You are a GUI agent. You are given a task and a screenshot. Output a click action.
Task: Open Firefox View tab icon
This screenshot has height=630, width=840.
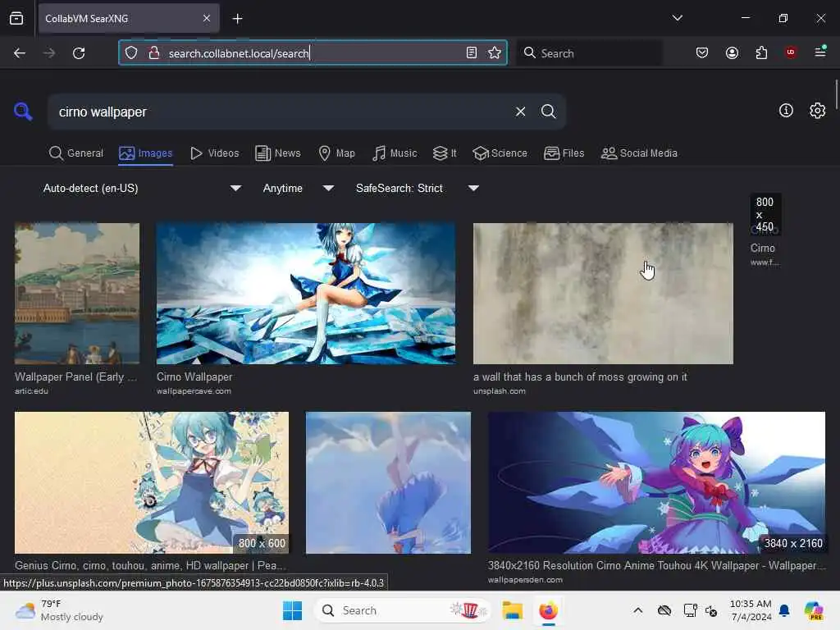(x=16, y=19)
